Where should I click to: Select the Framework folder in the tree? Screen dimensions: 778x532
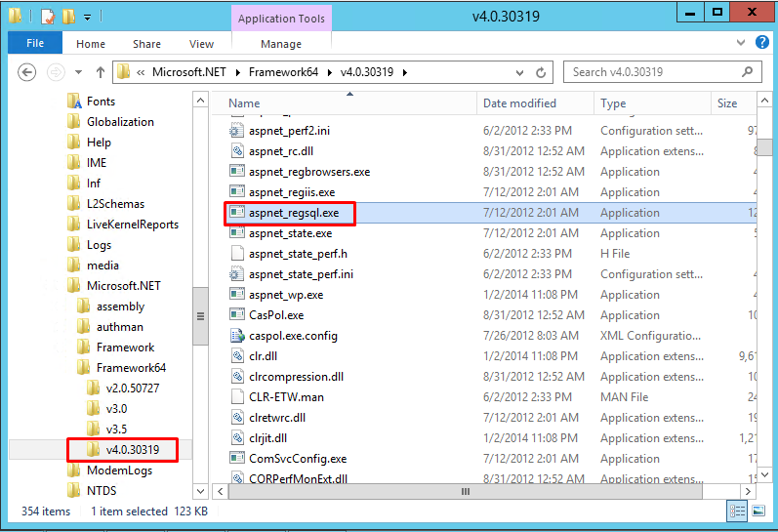point(125,348)
